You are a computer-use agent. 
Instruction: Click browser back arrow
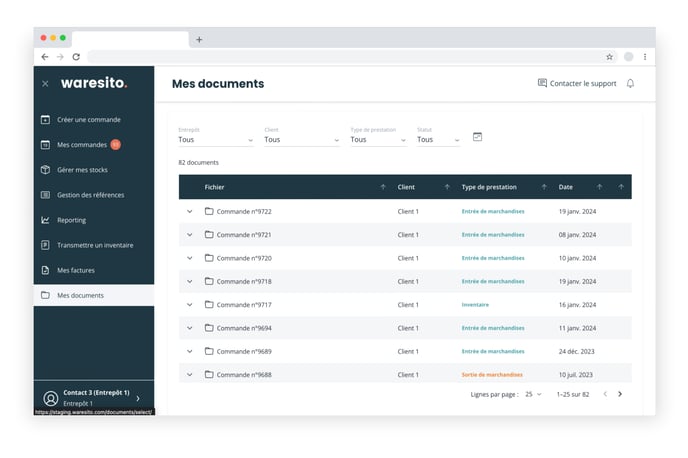(45, 57)
